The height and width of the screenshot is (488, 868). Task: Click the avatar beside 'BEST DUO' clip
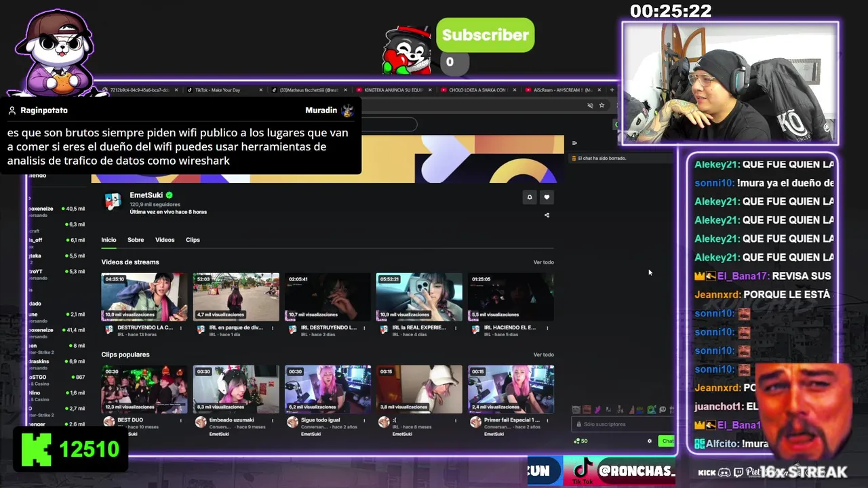(109, 422)
